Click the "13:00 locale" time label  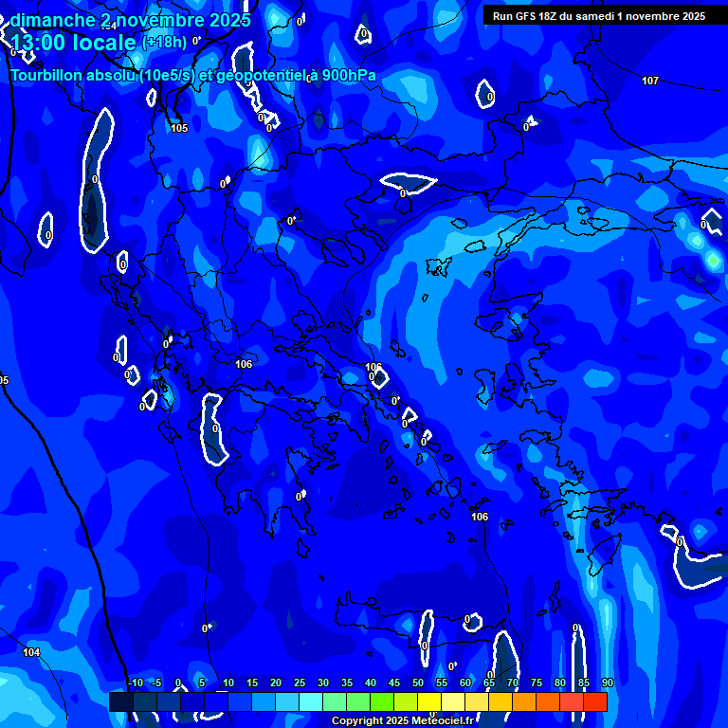(73, 43)
